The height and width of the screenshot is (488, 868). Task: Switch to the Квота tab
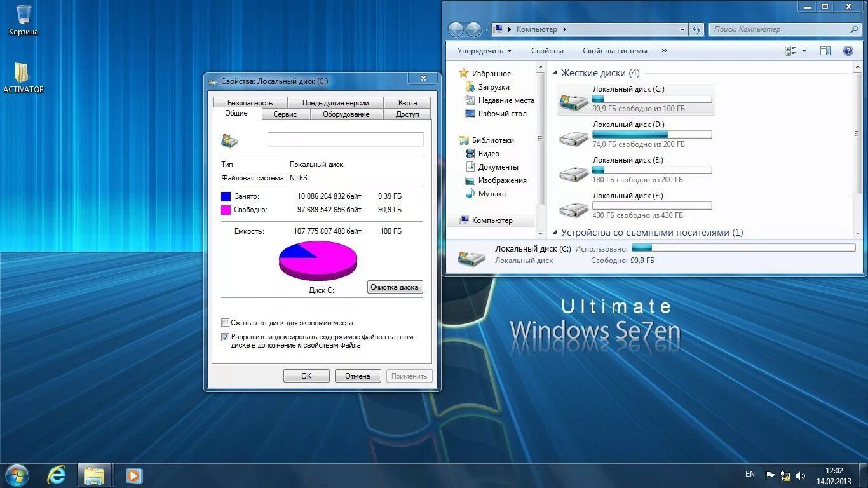(x=408, y=102)
